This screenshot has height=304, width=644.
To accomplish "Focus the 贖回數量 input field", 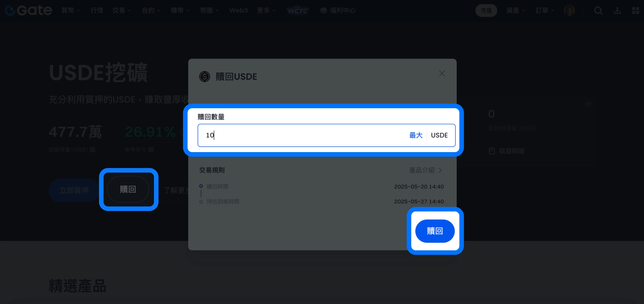I will (302, 135).
